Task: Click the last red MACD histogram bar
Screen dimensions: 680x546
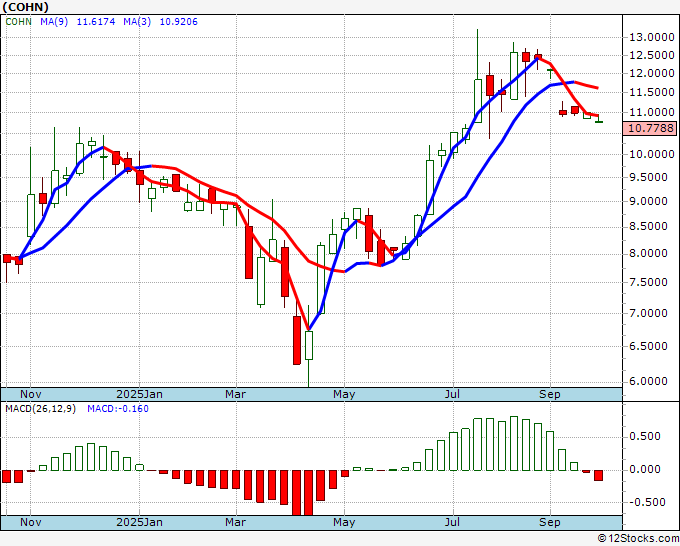Action: click(x=598, y=475)
